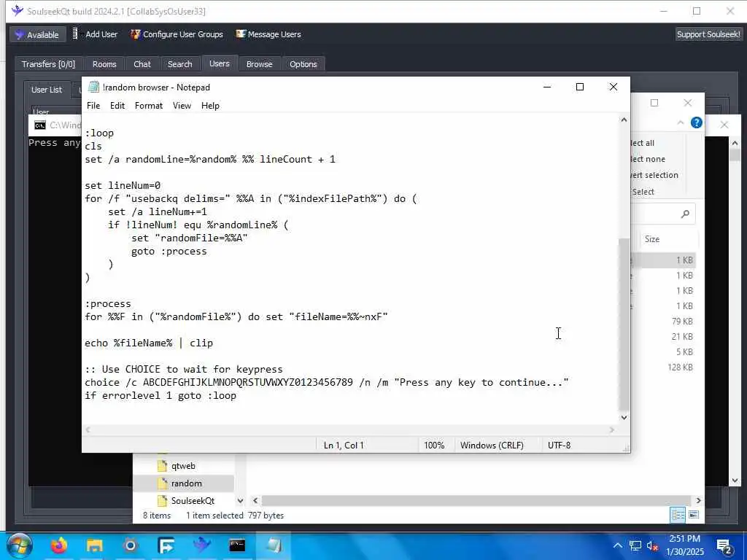The width and height of the screenshot is (747, 560).
Task: Collapse the Explorer ribbon chevron
Action: (x=681, y=122)
